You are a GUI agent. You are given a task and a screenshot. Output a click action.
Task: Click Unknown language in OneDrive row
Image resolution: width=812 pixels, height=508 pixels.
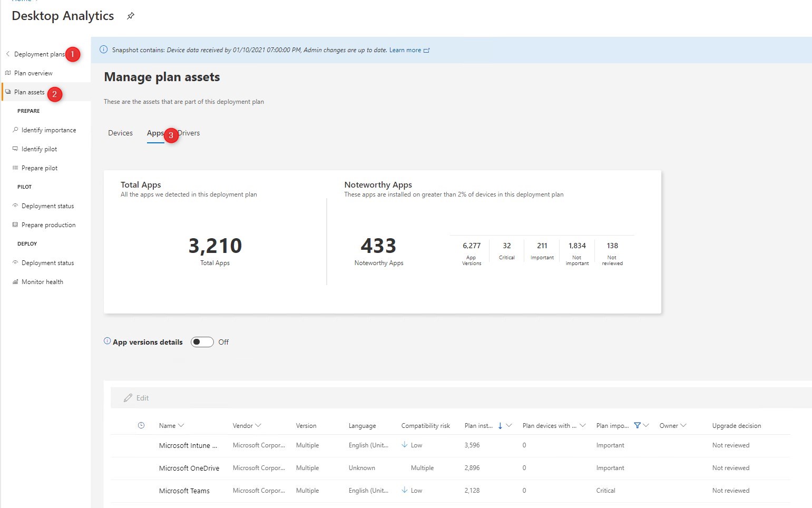click(362, 468)
